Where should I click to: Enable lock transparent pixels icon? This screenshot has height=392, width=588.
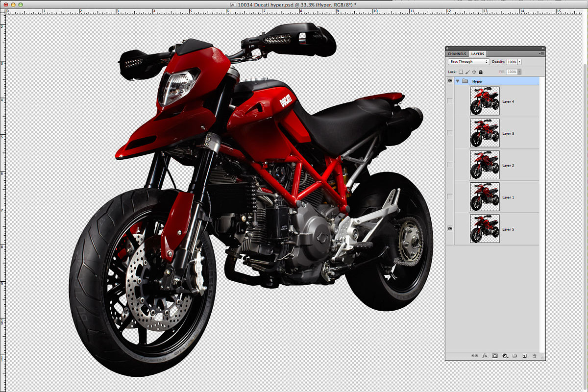click(461, 72)
